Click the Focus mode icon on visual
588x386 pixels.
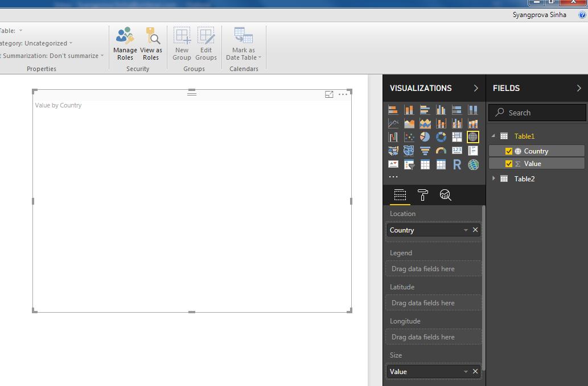(x=329, y=94)
